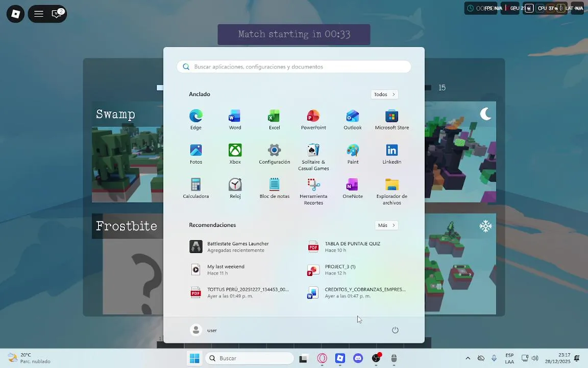Open Configuración gear icon
588x368 pixels.
[x=274, y=154]
